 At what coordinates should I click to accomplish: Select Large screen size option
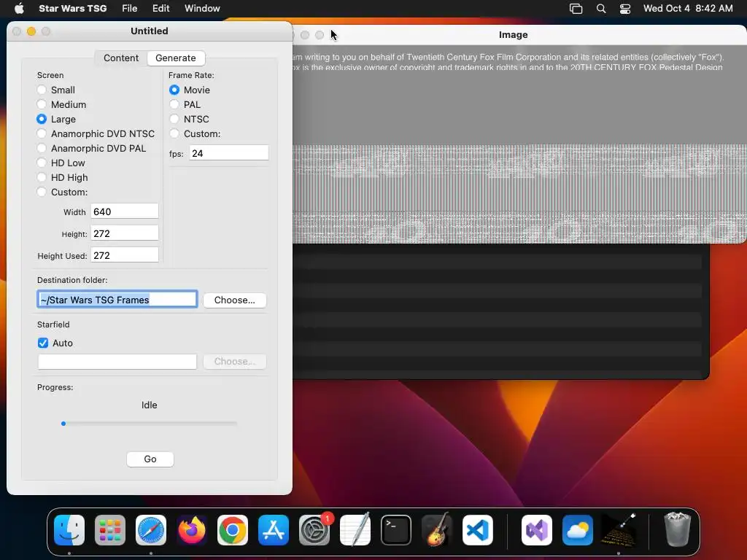click(42, 119)
